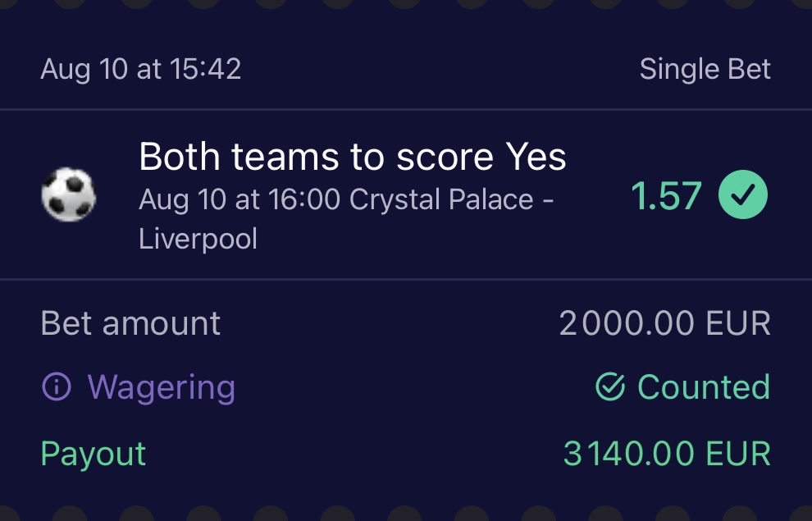
Task: Open the Liverpool team name
Action: pos(198,239)
